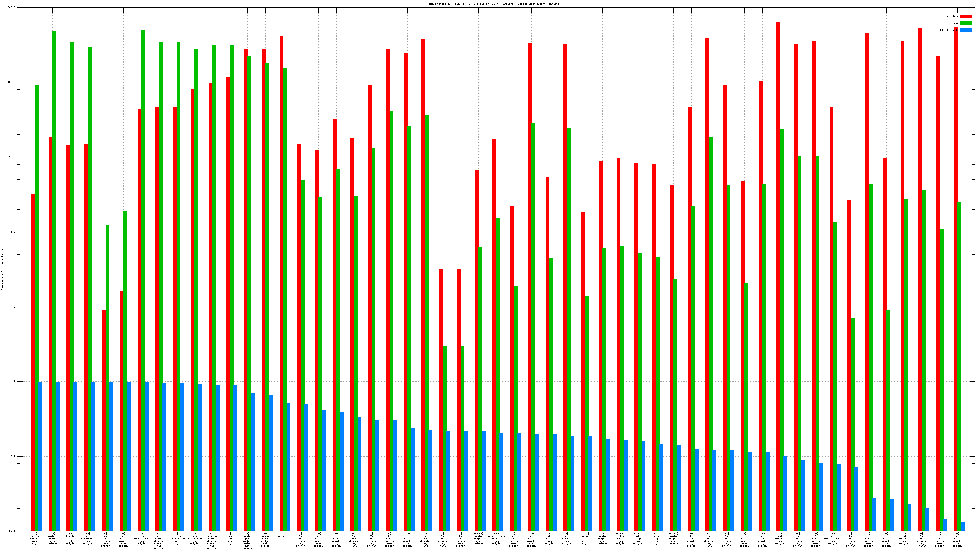Click the RBL Statistics chart title
Screen dimensions: 980x551
pyautogui.click(x=495, y=4)
